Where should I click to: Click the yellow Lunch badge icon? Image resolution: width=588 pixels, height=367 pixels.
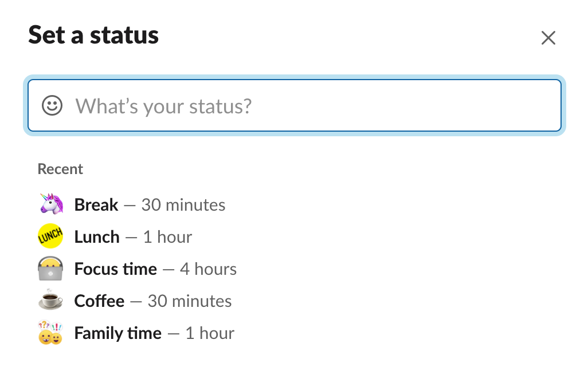50,236
